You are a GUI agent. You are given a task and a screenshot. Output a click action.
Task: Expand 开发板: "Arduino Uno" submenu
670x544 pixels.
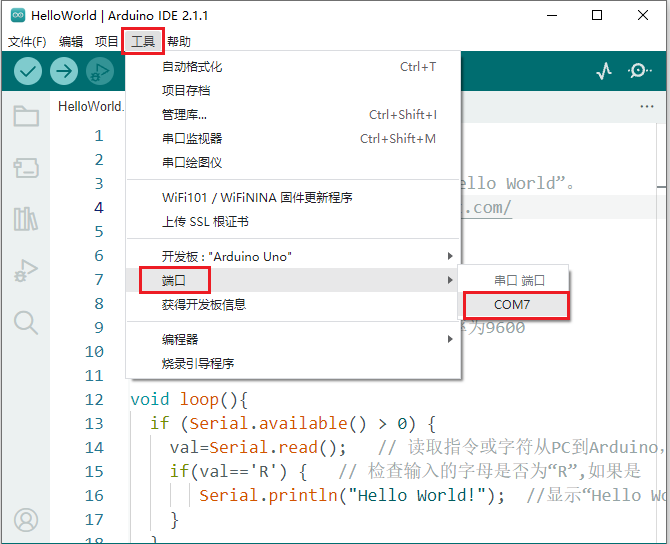click(294, 256)
